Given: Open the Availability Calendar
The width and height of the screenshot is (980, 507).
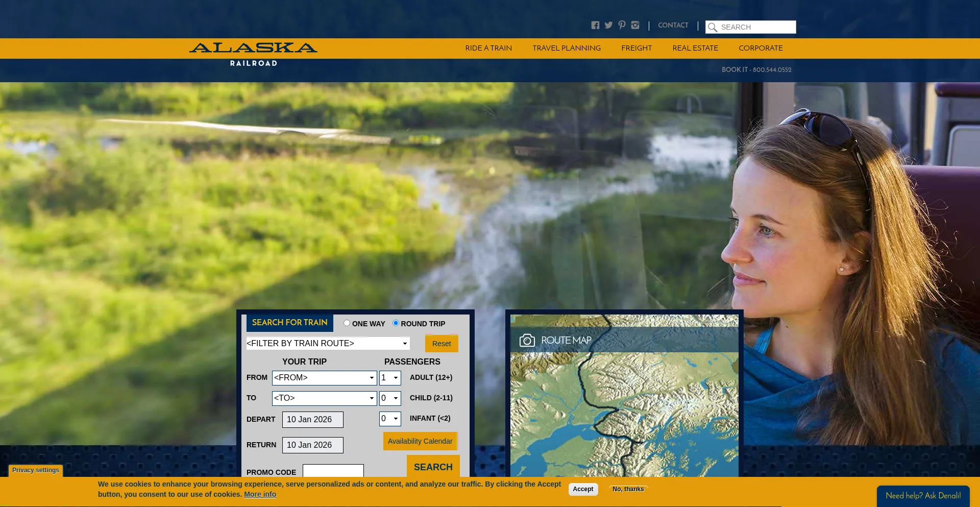Looking at the screenshot, I should [420, 441].
